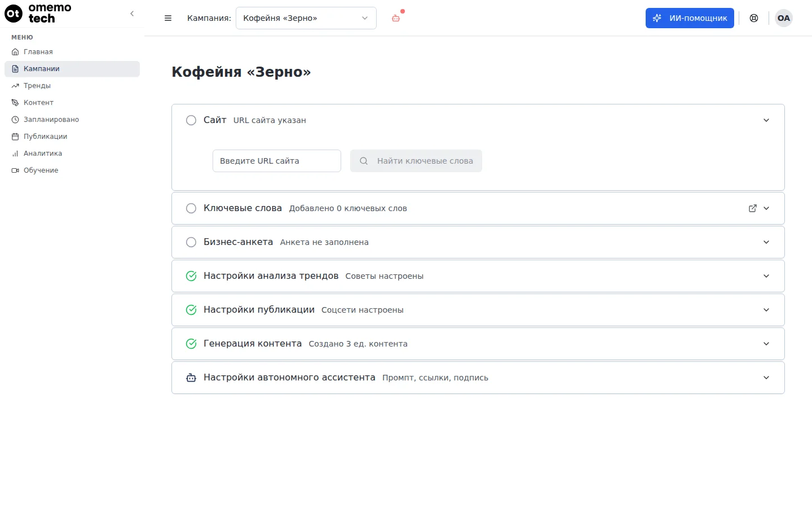
Task: Open the robot assistant notification icon
Action: [x=396, y=18]
